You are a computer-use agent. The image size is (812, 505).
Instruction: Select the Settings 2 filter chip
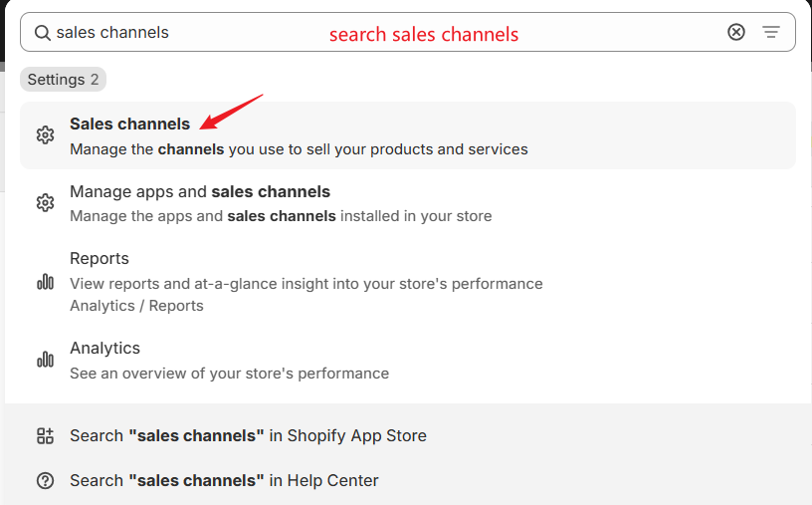(x=63, y=80)
